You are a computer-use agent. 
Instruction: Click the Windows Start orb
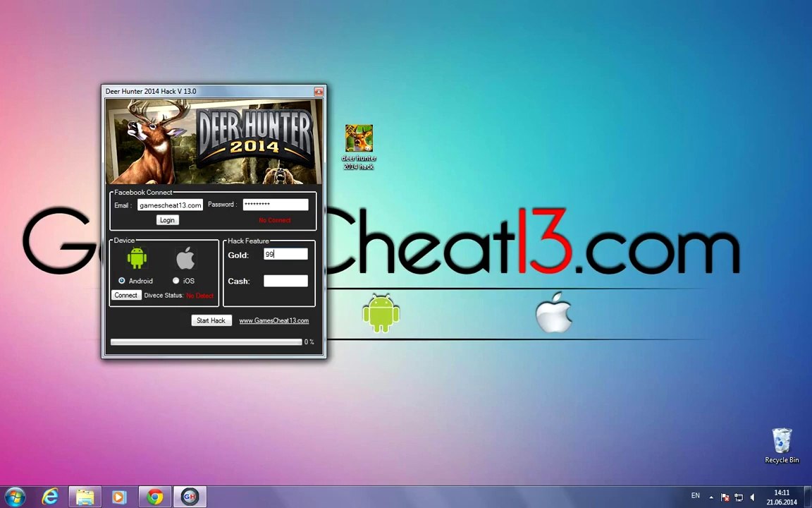point(15,497)
